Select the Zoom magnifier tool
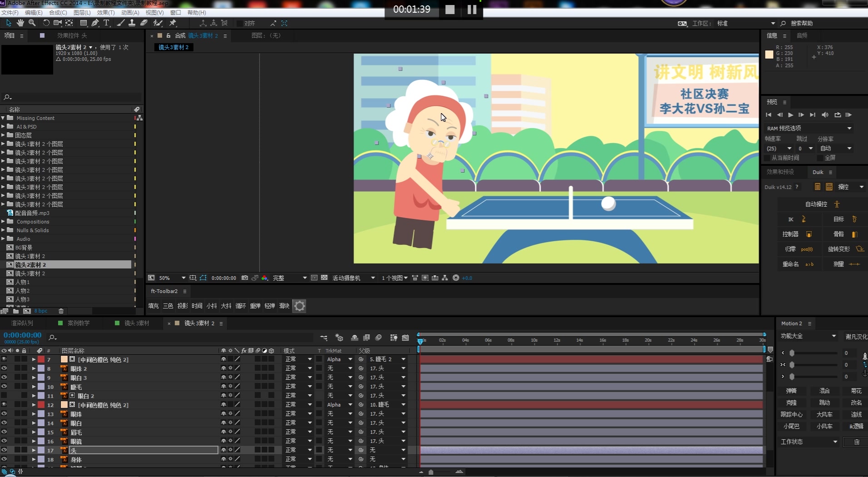Viewport: 868px width, 477px height. click(x=32, y=23)
